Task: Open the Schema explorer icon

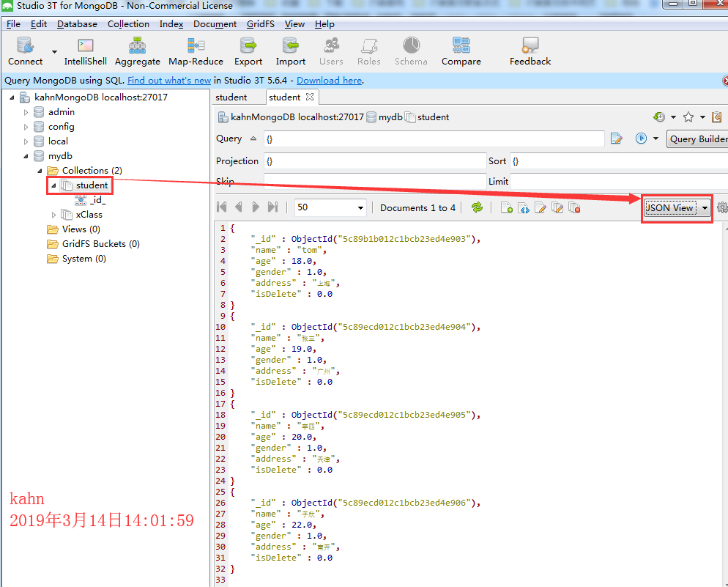Action: point(412,45)
